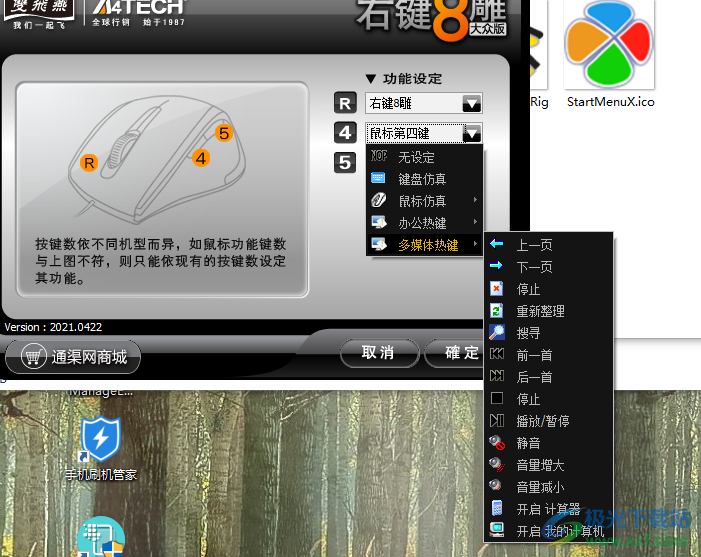Click the shopping cart icon
The height and width of the screenshot is (557, 701).
pyautogui.click(x=34, y=356)
